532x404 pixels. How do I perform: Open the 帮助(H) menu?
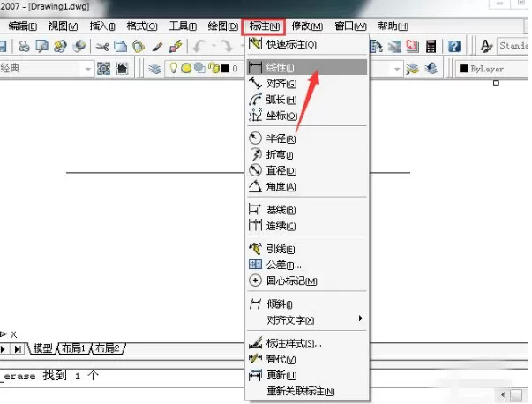[393, 26]
